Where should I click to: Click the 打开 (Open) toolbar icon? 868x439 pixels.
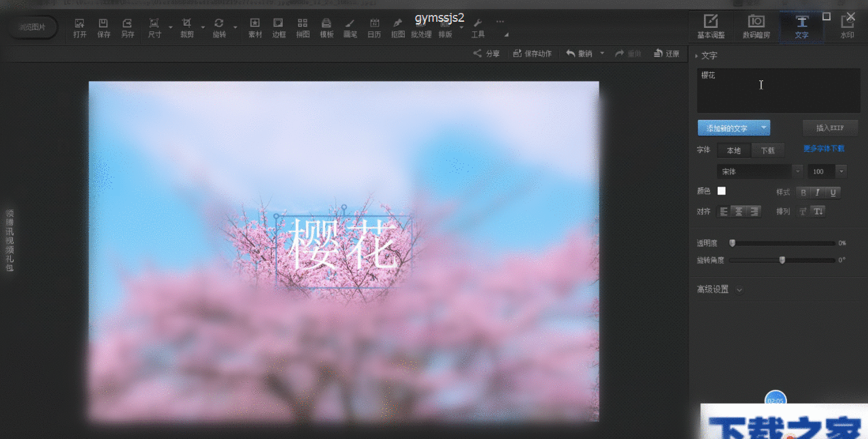80,27
